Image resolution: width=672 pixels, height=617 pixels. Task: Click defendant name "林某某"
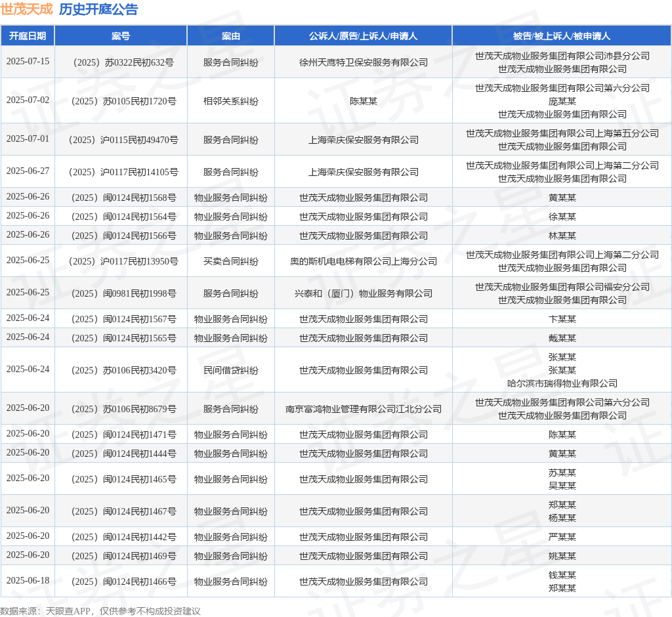click(562, 236)
